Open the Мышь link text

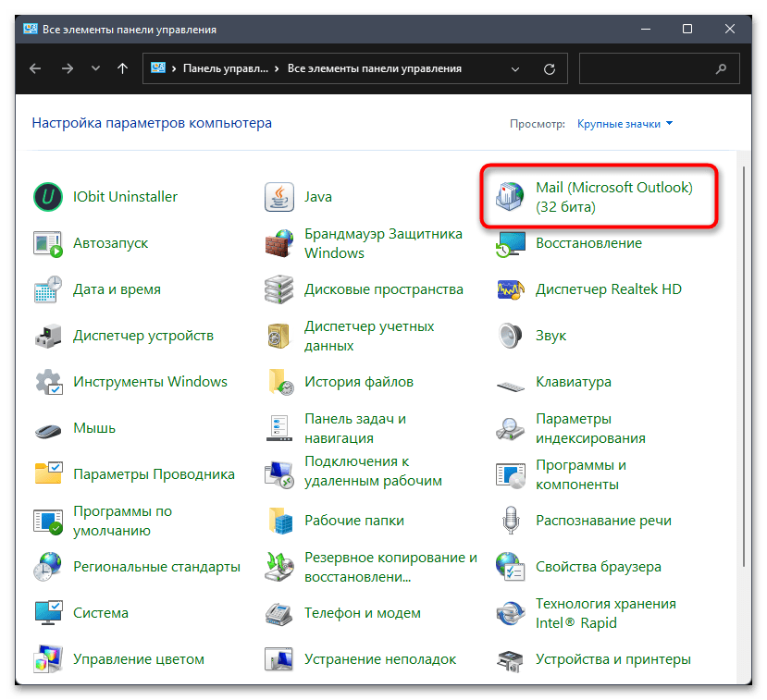point(94,428)
